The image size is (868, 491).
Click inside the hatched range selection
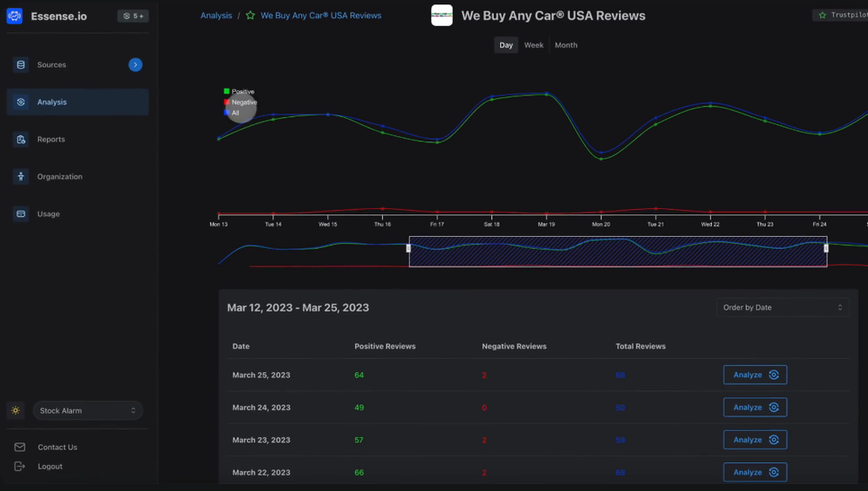[x=618, y=252]
